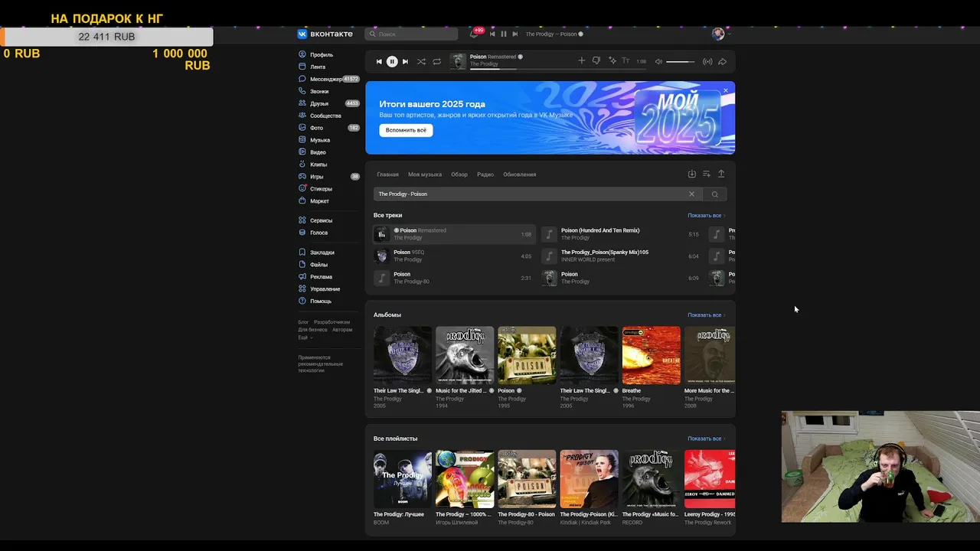Show all albums via Показать все
Viewport: 980px width, 551px height.
coord(706,315)
